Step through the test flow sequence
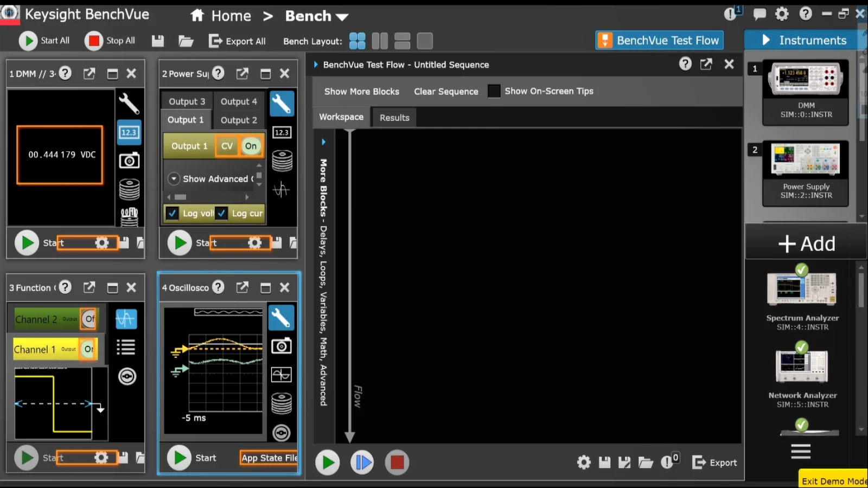This screenshot has width=868, height=488. click(x=362, y=463)
